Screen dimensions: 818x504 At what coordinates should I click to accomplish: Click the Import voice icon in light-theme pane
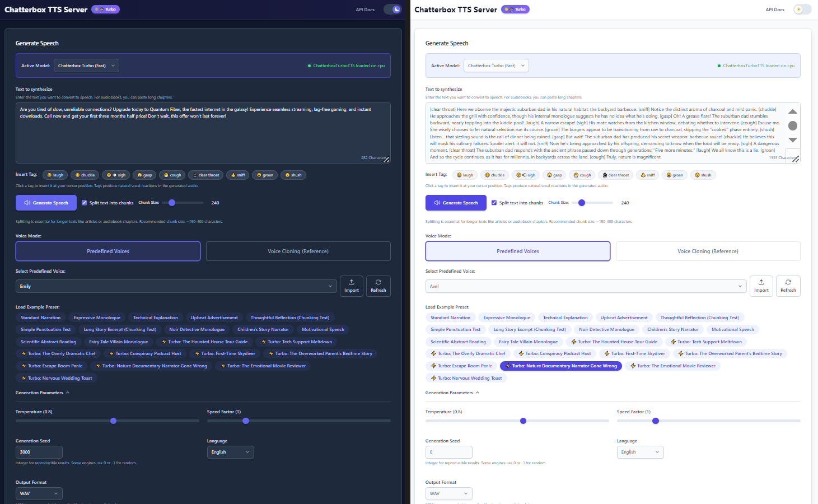761,286
